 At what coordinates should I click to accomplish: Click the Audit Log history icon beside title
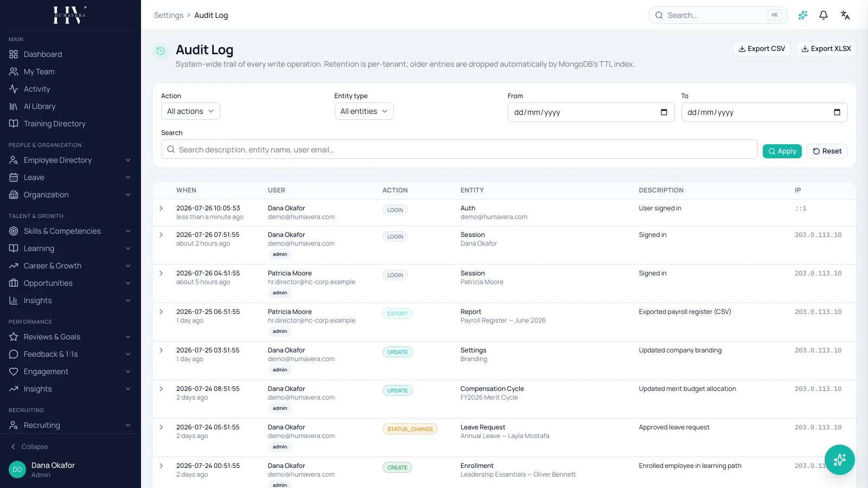(161, 51)
